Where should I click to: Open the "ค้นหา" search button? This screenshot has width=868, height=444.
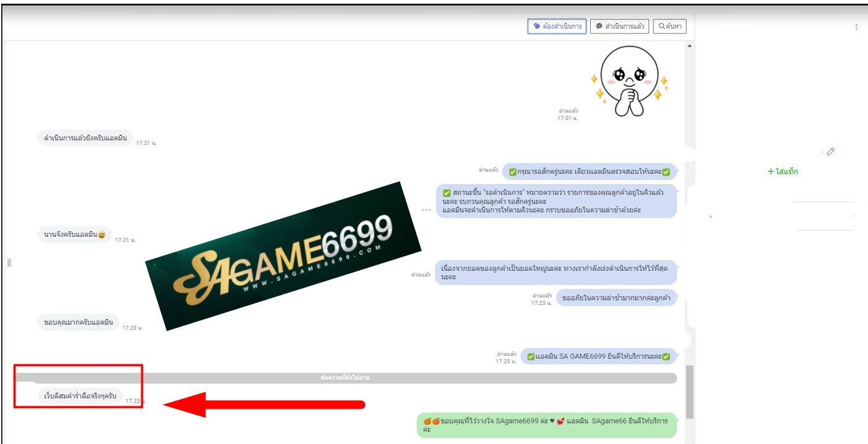669,27
